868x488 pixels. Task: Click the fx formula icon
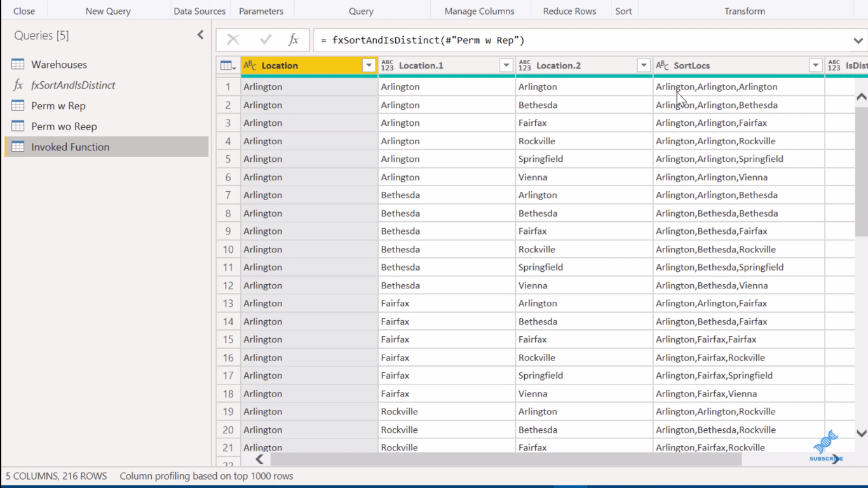[293, 40]
